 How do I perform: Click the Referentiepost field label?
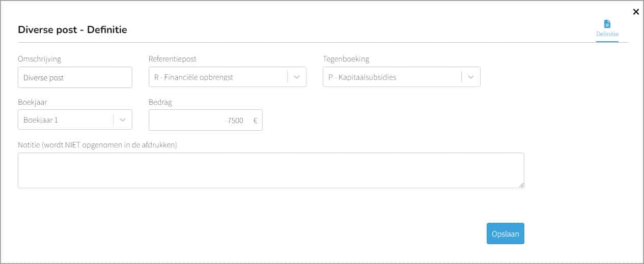point(173,59)
